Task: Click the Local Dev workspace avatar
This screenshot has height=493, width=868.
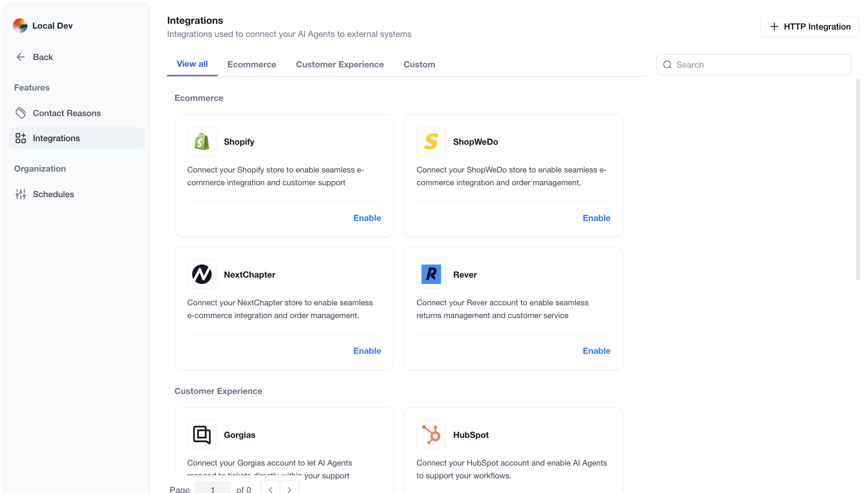Action: coord(20,26)
